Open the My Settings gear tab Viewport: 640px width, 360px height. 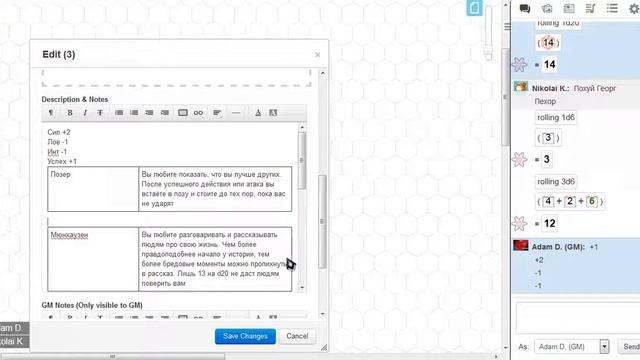[x=633, y=8]
